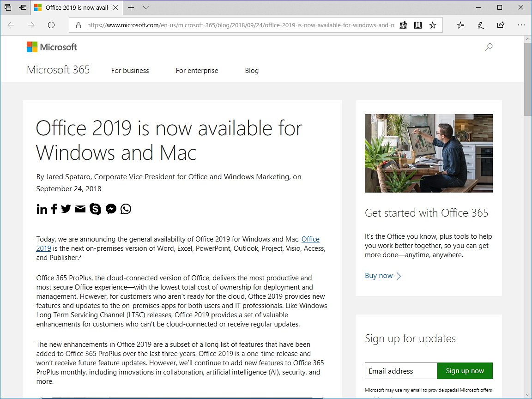Viewport: 532px width, 399px height.
Task: Click the tabs you've set aside icon
Action: tap(8, 7)
